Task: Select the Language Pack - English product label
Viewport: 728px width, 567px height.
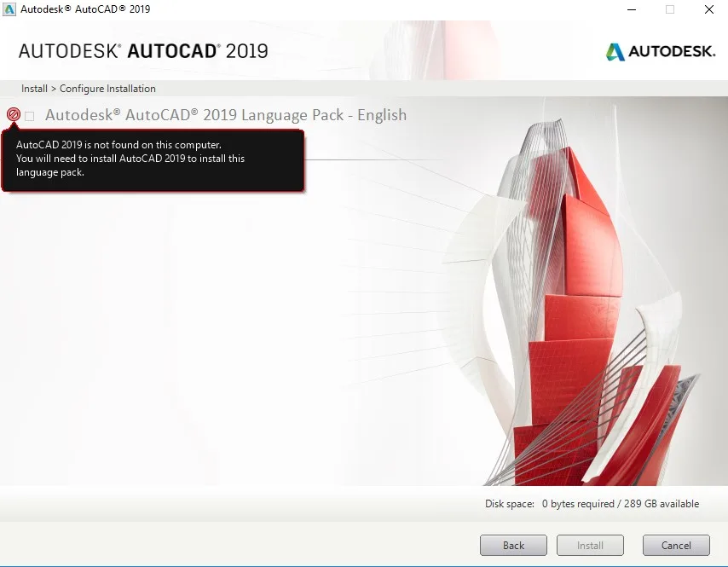Action: pyautogui.click(x=225, y=115)
